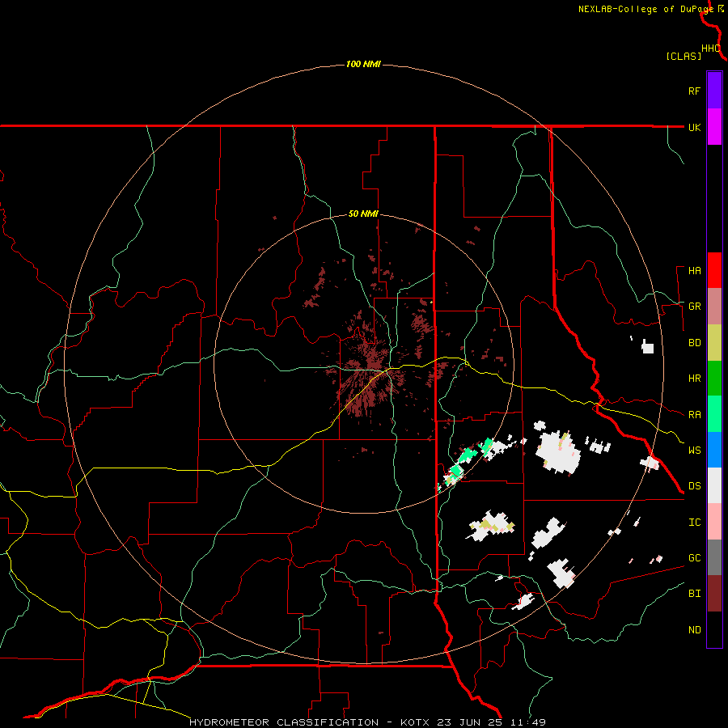Image resolution: width=728 pixels, height=728 pixels.
Task: Click the RA light green legend swatch
Action: coord(714,414)
